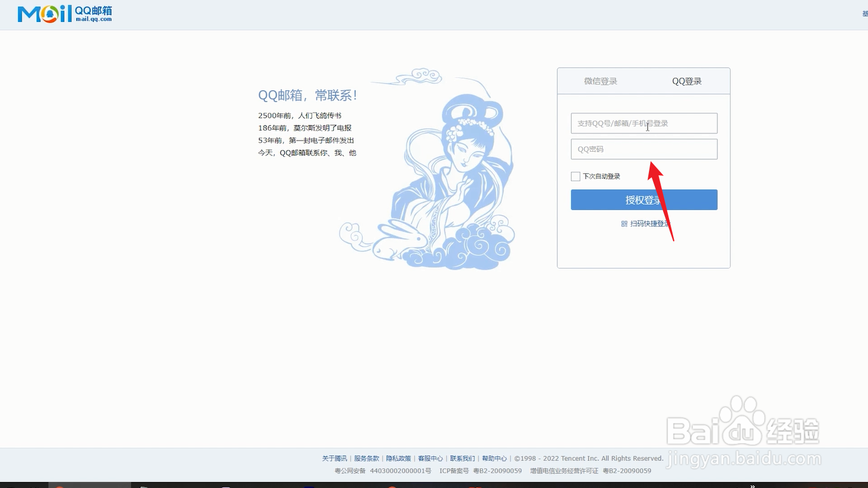Click the QQ邮箱 logo
Screen dimensions: 868x488
coord(64,14)
